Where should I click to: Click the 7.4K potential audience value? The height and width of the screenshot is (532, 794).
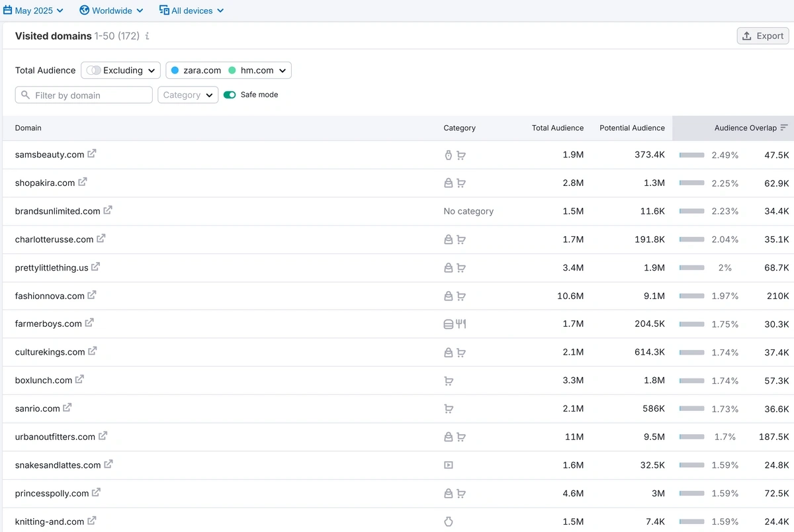[656, 521]
